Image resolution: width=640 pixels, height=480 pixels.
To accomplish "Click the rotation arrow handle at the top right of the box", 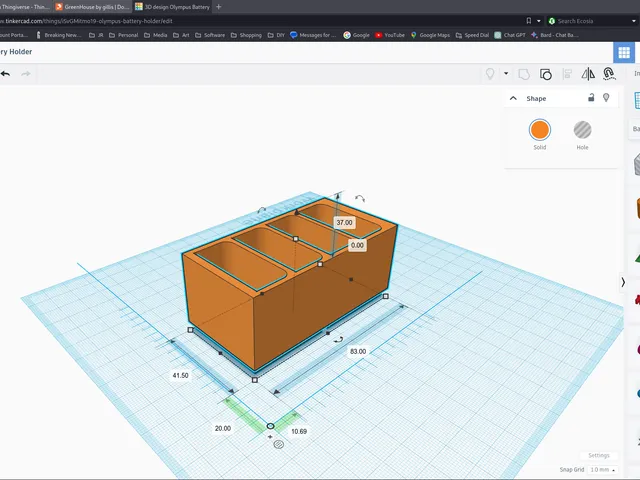I will click(360, 198).
